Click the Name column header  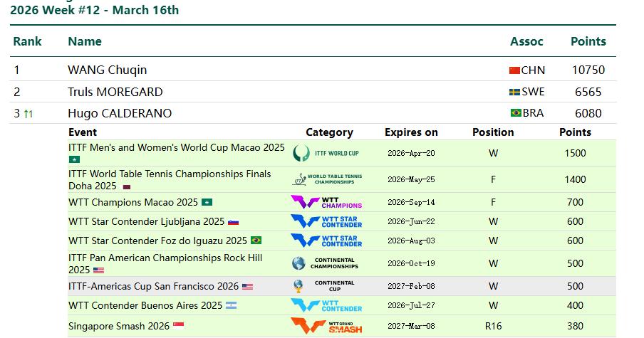point(85,41)
